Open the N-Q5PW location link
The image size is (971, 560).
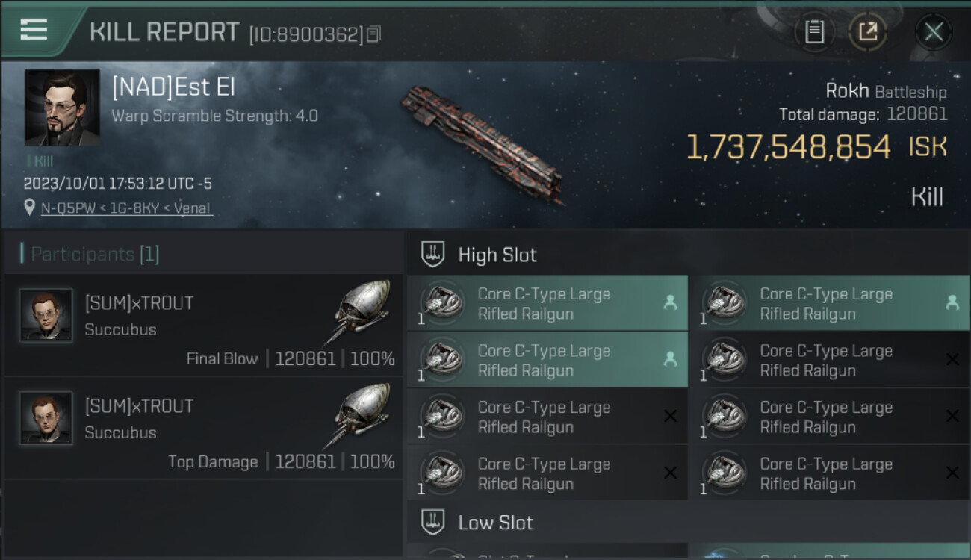tap(126, 208)
